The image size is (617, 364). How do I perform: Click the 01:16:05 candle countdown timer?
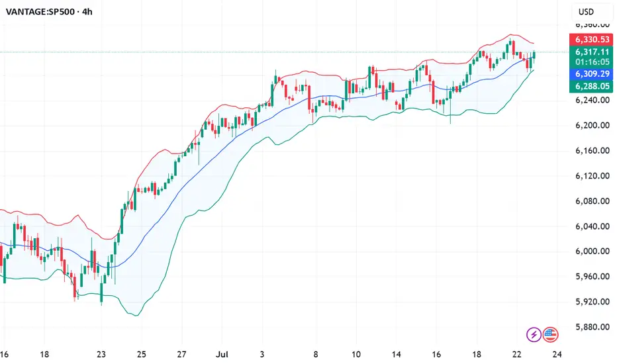pos(592,62)
